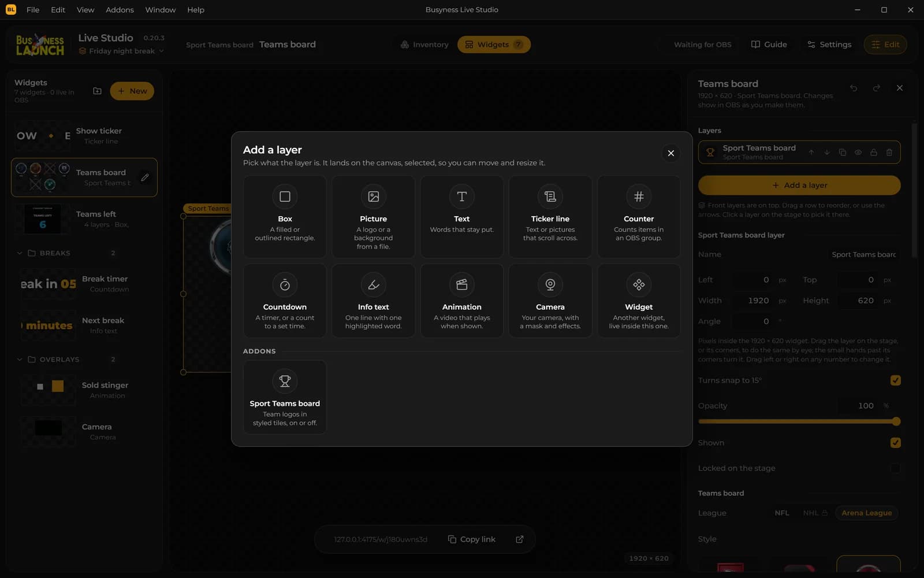Image resolution: width=924 pixels, height=578 pixels.
Task: Open the Guide
Action: [769, 45]
